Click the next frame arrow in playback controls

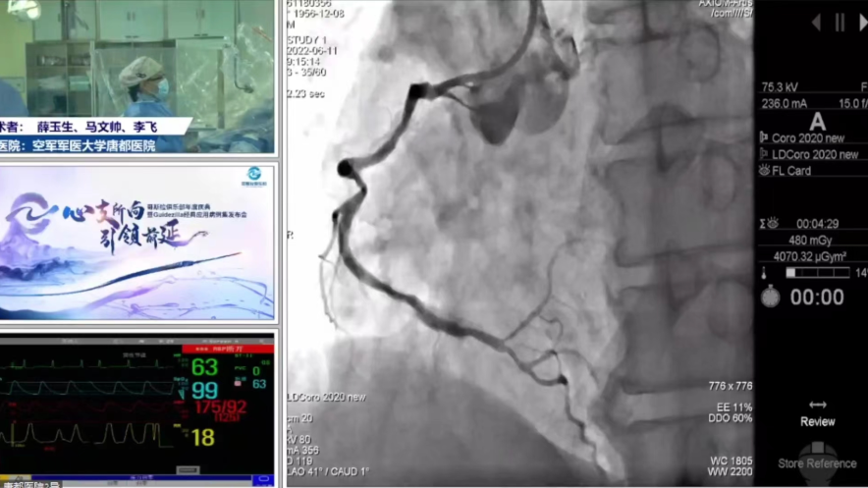862,22
